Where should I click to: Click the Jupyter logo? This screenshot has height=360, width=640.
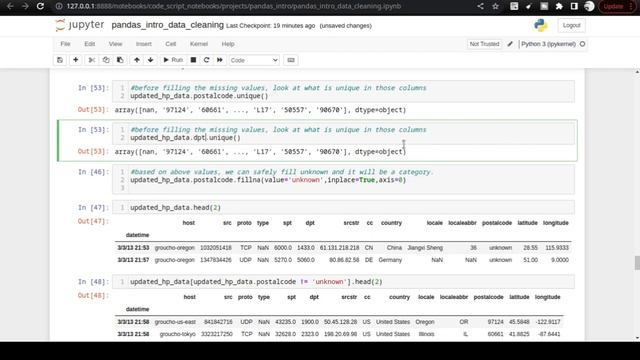click(x=80, y=25)
